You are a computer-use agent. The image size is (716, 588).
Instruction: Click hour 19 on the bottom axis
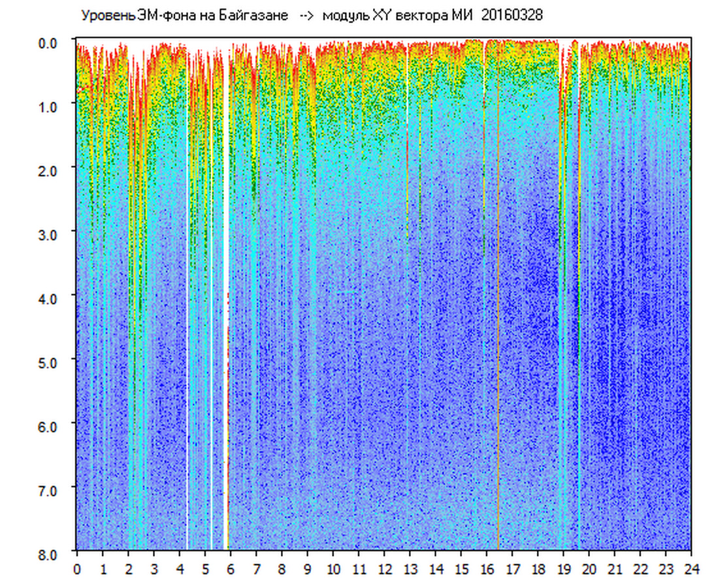563,569
